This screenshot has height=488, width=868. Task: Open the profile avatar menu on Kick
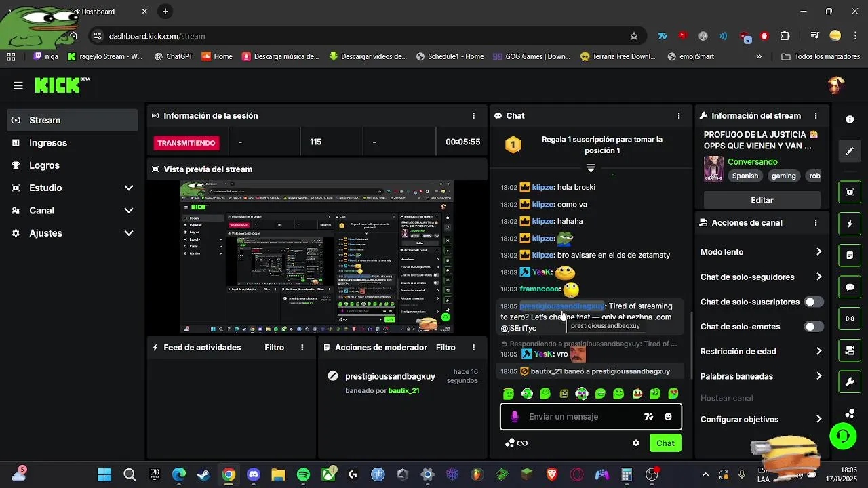point(836,85)
